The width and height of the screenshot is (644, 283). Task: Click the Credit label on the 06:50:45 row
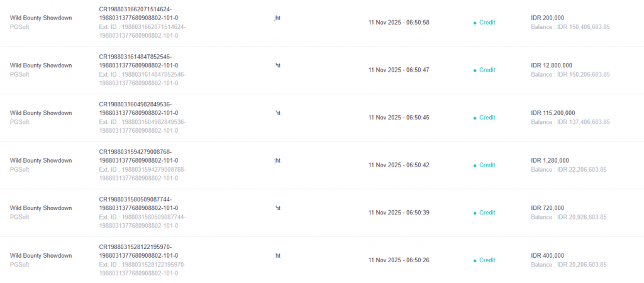click(x=487, y=118)
